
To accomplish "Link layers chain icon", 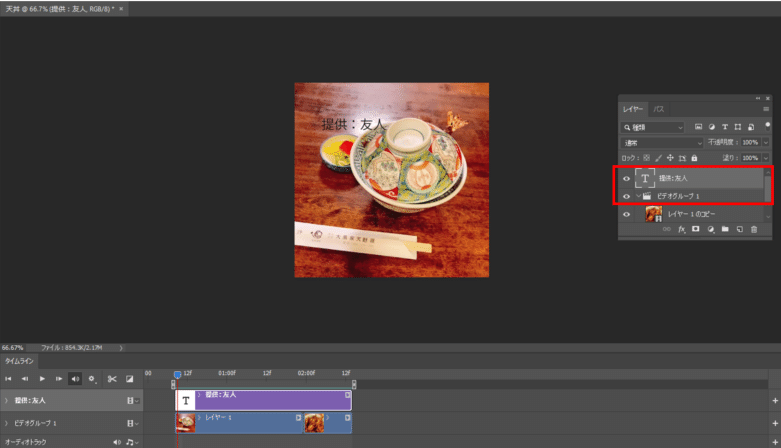I will (x=666, y=229).
